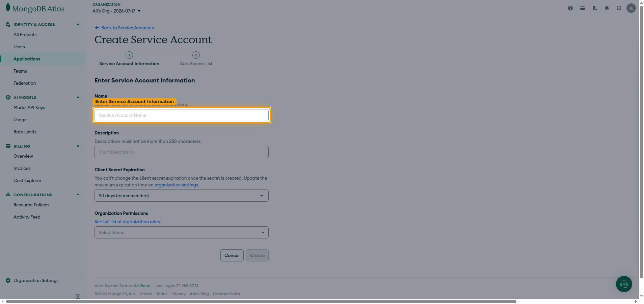644x304 pixels.
Task: Open Usage in sidebar
Action: pyautogui.click(x=20, y=120)
